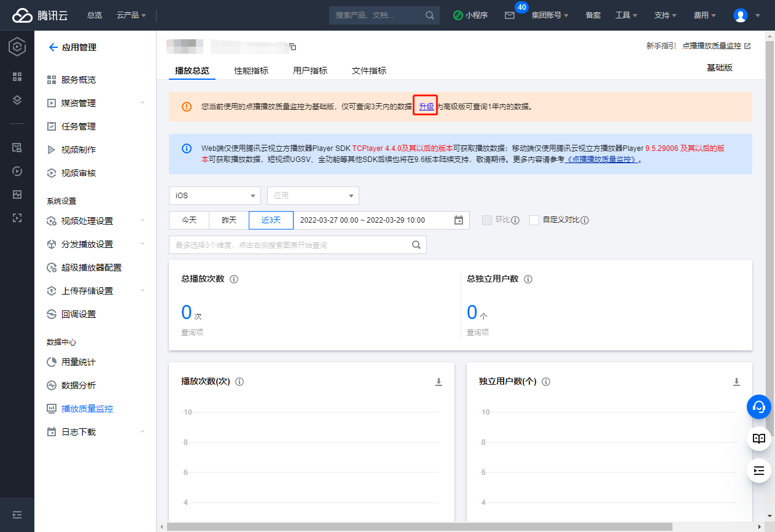
Task: Click the Tencent Cloud logo
Action: coord(41,15)
